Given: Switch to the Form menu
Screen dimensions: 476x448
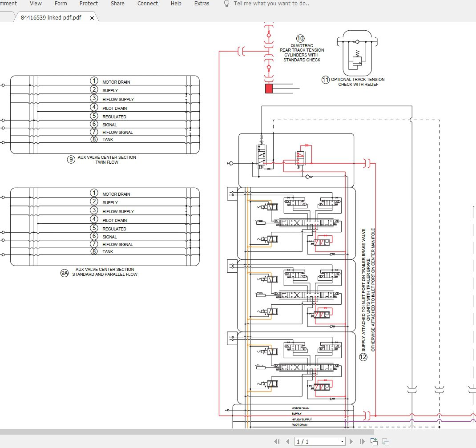Looking at the screenshot, I should click(x=61, y=4).
